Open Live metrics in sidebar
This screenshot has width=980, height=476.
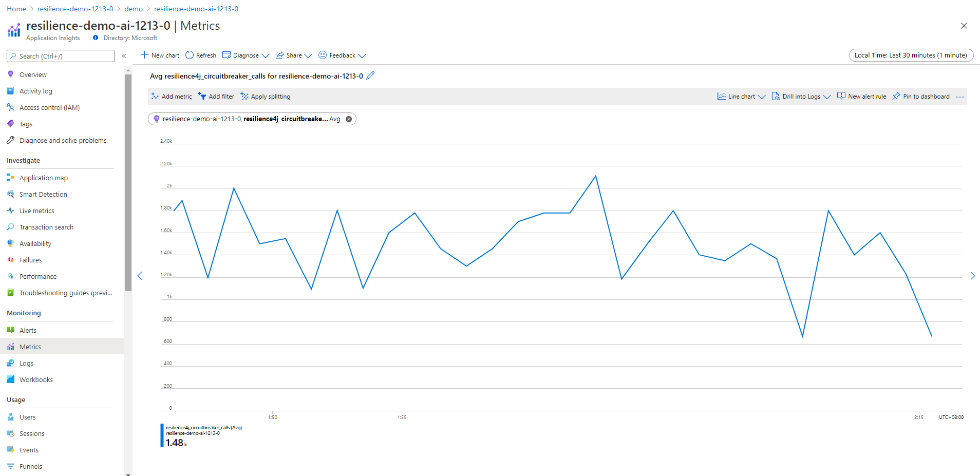click(x=36, y=211)
